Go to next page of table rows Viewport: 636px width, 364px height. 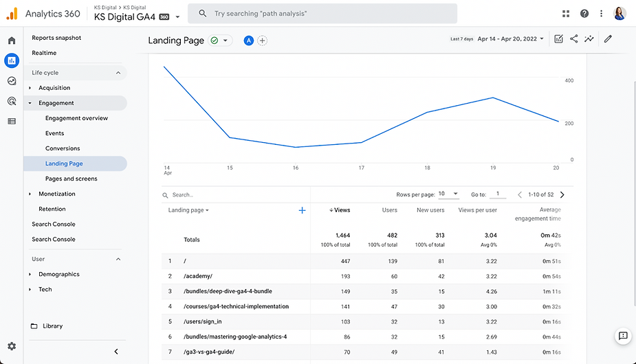[x=562, y=194]
